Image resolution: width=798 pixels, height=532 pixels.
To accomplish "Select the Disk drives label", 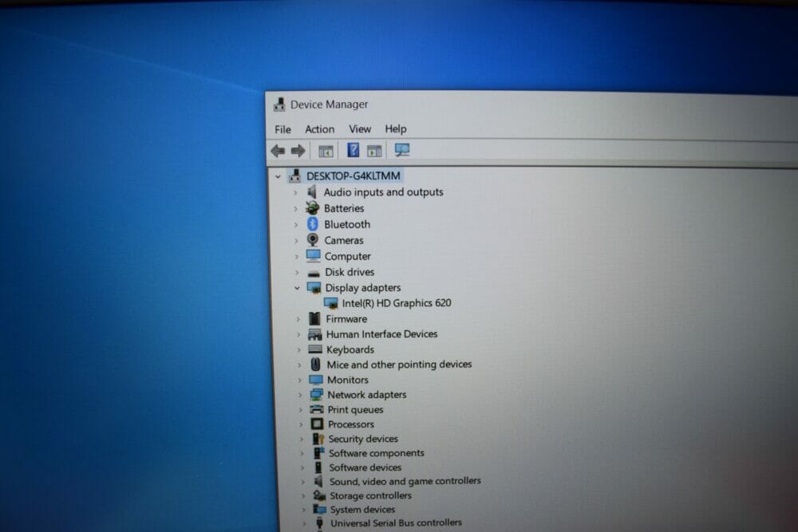I will (x=350, y=272).
